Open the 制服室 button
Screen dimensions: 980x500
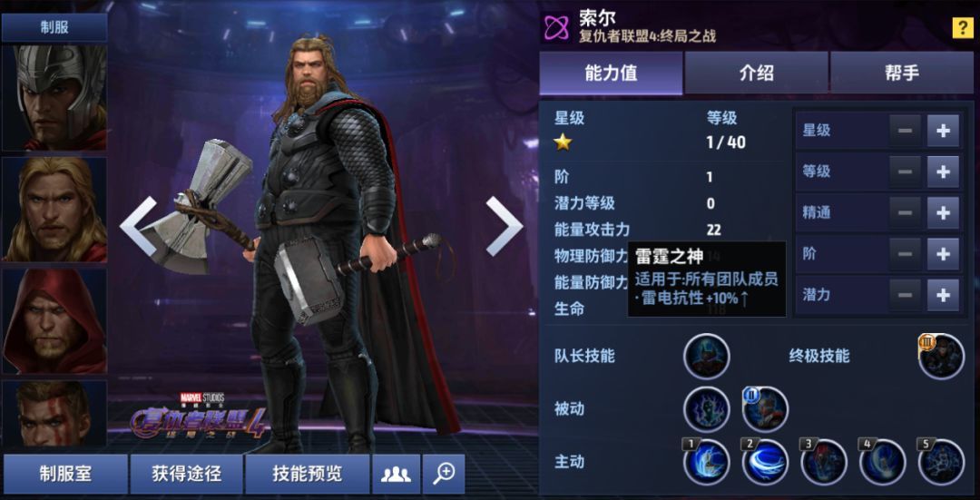click(x=65, y=474)
